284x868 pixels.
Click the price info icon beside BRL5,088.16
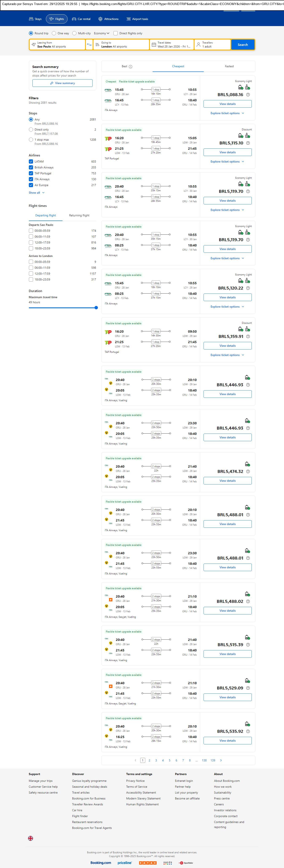pos(248,95)
